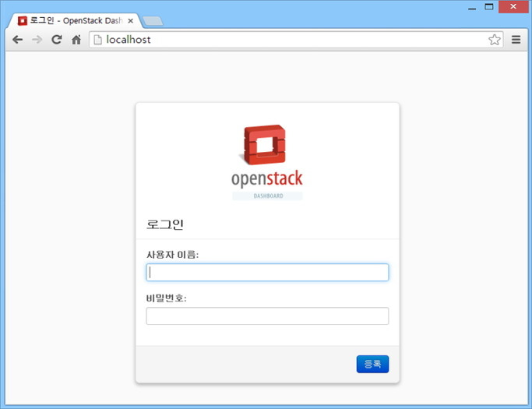The image size is (532, 409).
Task: Minimize the browser window
Action: click(x=472, y=7)
